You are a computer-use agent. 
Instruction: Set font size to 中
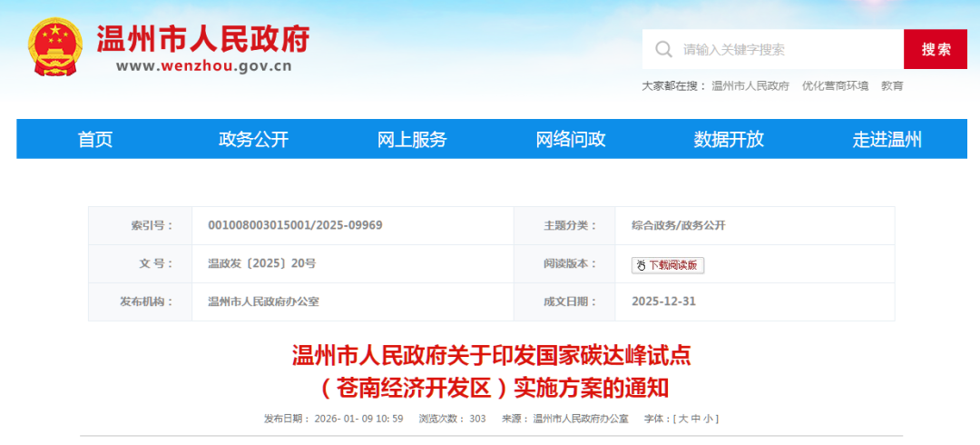pos(695,419)
